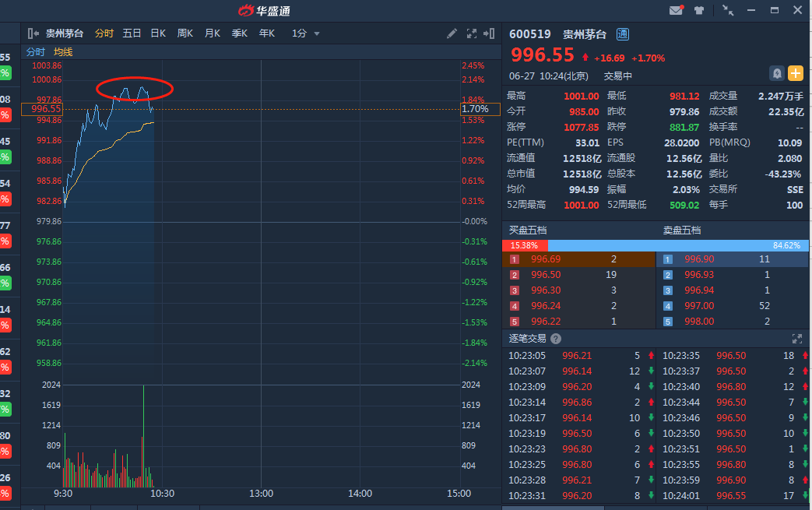Click ask level 3 price 996.94
This screenshot has width=812, height=510.
pyautogui.click(x=699, y=290)
